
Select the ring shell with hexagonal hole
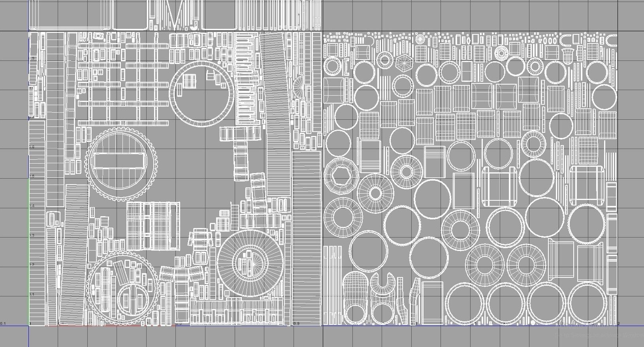tap(343, 176)
